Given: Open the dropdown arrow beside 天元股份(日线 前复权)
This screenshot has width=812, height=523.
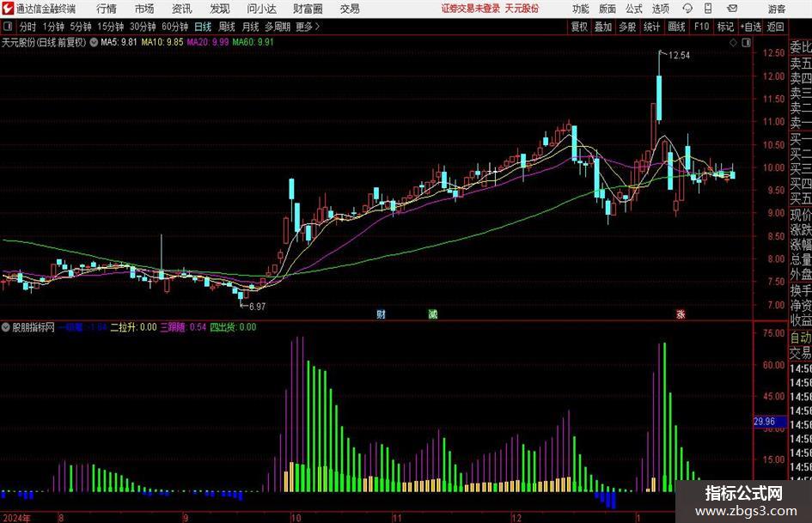Looking at the screenshot, I should [94, 42].
